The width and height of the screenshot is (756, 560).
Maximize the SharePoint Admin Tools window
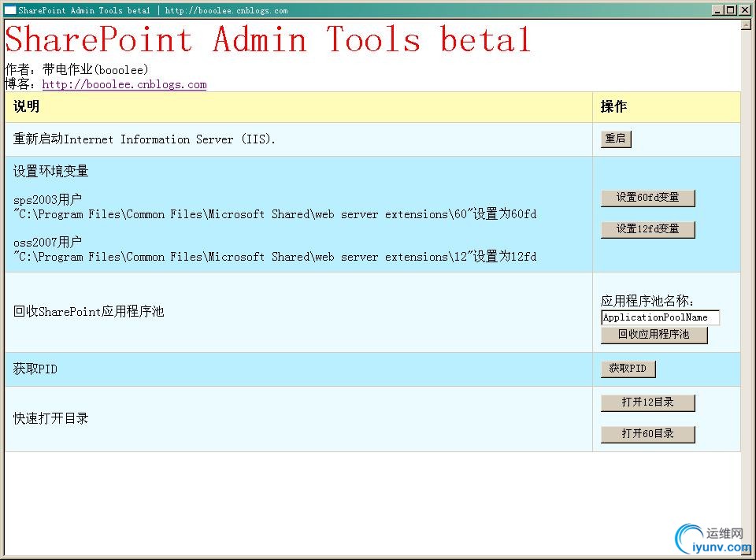731,10
